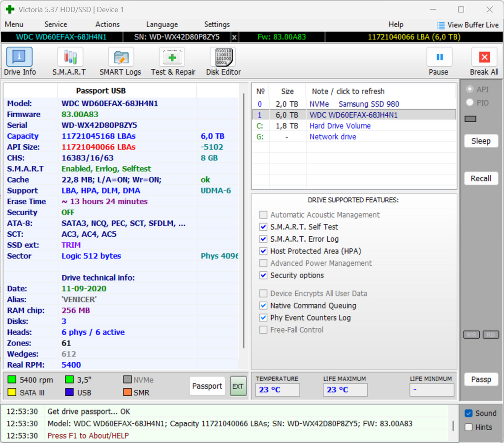
Task: Select the PIO radio button
Action: point(470,102)
